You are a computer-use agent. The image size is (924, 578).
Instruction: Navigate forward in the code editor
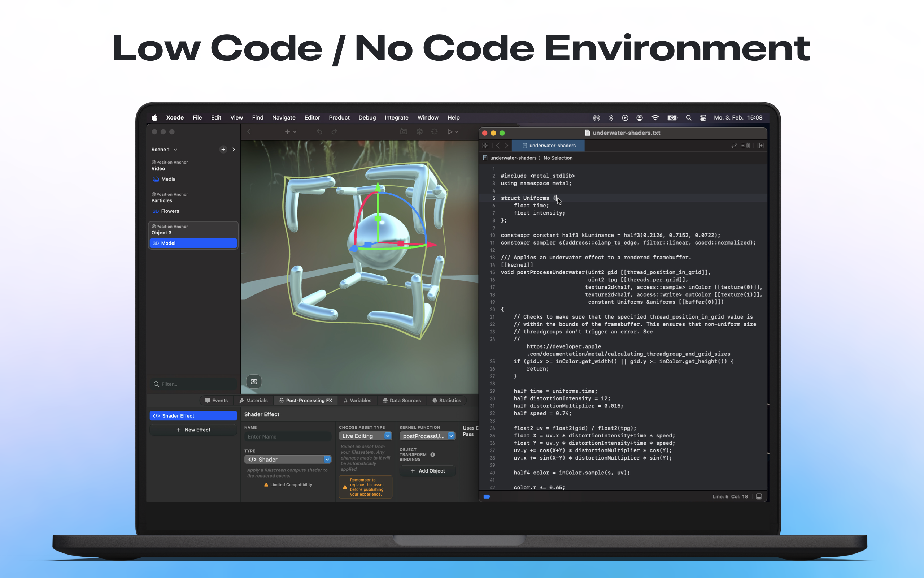(x=506, y=146)
